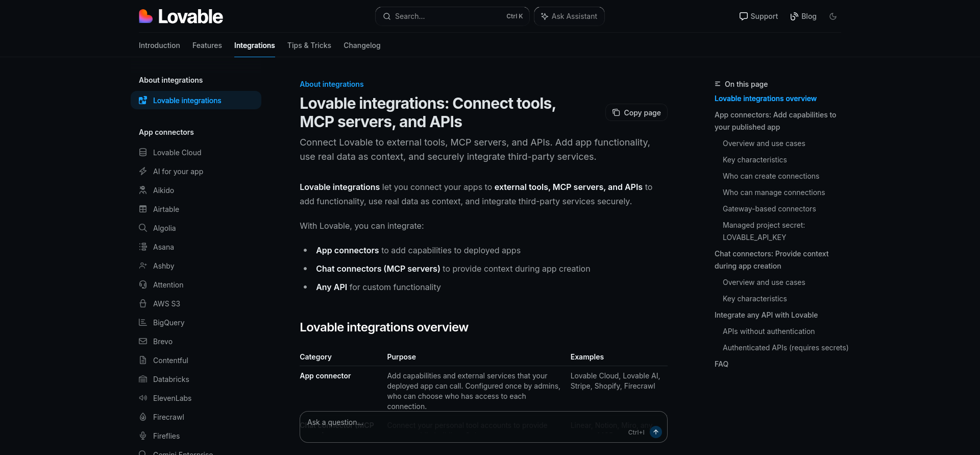980x455 pixels.
Task: Click the Firecrawl flame icon
Action: point(143,417)
